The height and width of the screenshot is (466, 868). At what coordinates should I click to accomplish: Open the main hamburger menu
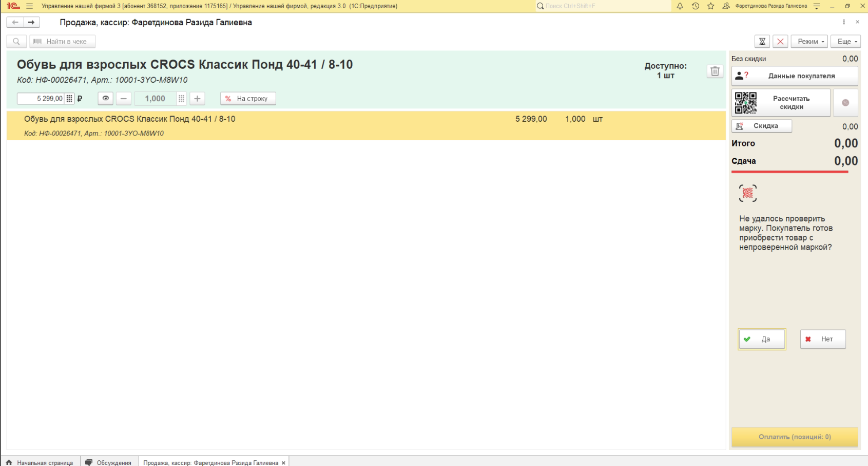pyautogui.click(x=29, y=6)
